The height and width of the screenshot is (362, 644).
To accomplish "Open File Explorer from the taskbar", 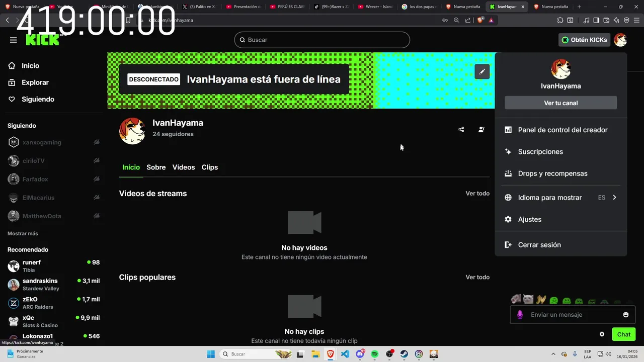I will [315, 354].
